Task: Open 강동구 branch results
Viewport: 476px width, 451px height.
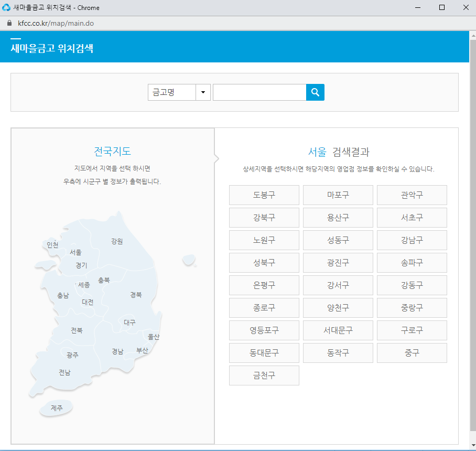Action: click(x=412, y=285)
